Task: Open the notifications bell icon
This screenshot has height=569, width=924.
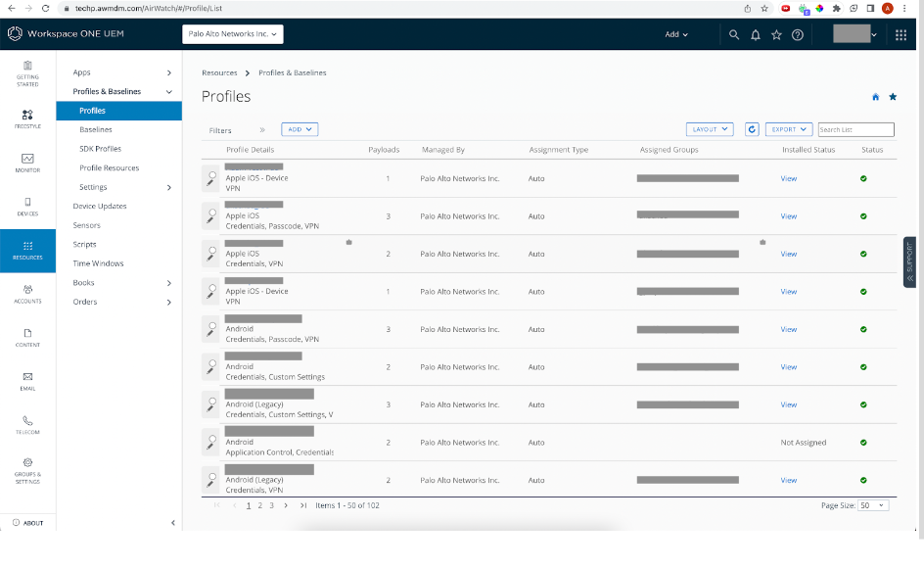Action: pos(755,34)
